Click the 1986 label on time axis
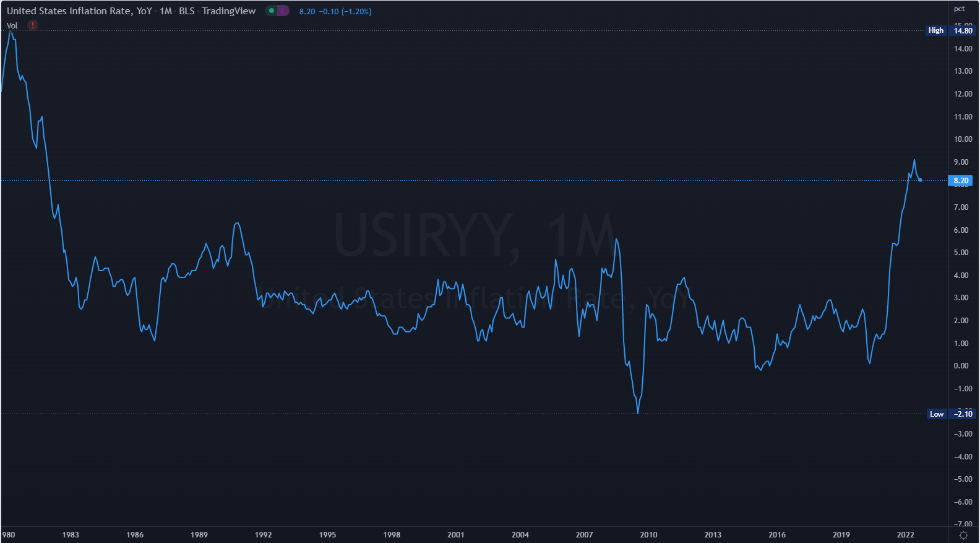The image size is (980, 543). click(x=135, y=535)
